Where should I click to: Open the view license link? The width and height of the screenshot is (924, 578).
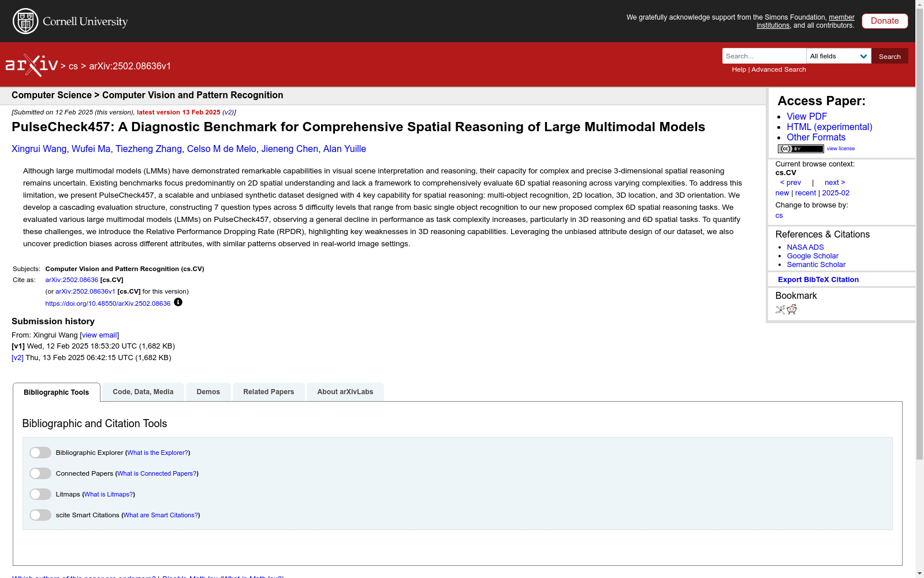click(x=841, y=149)
